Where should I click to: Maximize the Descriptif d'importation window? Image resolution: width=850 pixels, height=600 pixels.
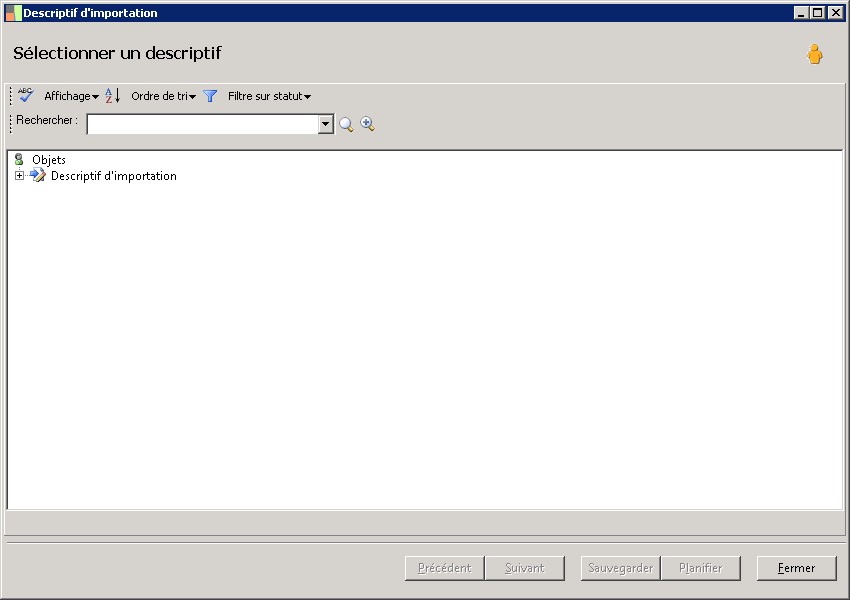(818, 12)
